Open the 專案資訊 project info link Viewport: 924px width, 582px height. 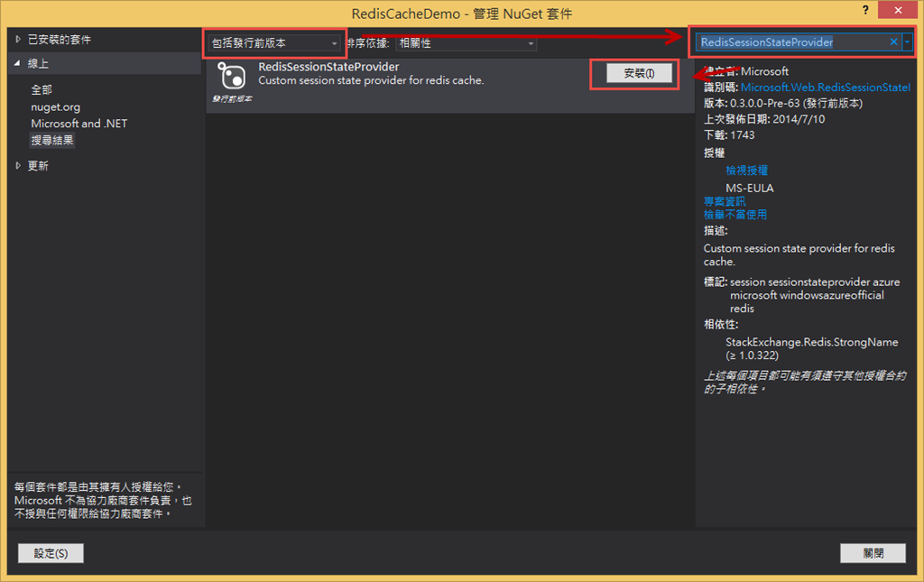pos(725,201)
